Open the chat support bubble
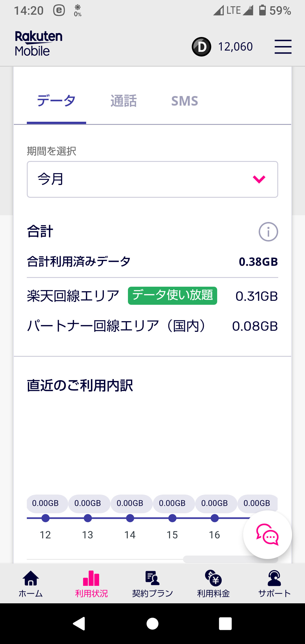Image resolution: width=305 pixels, height=644 pixels. (x=267, y=534)
